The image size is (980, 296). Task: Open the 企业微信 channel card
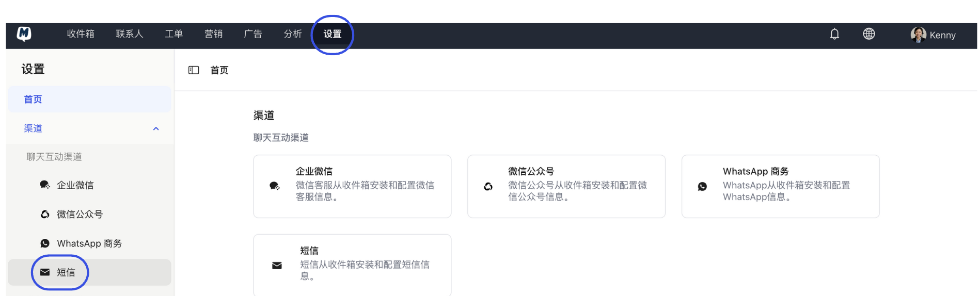coord(352,186)
